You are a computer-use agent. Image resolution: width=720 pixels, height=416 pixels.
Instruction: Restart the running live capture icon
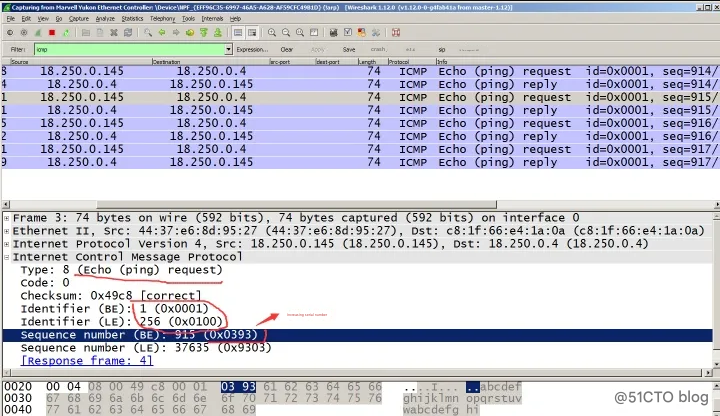[x=66, y=33]
